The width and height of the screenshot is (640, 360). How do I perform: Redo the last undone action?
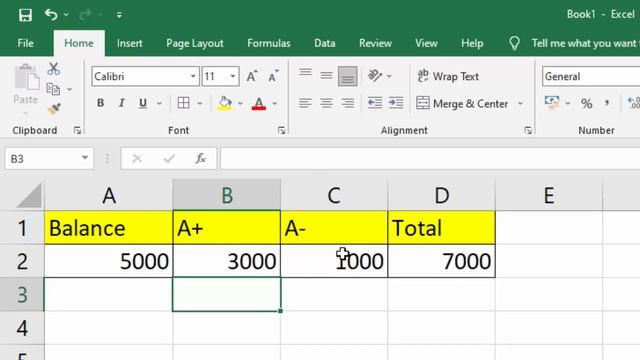point(85,15)
